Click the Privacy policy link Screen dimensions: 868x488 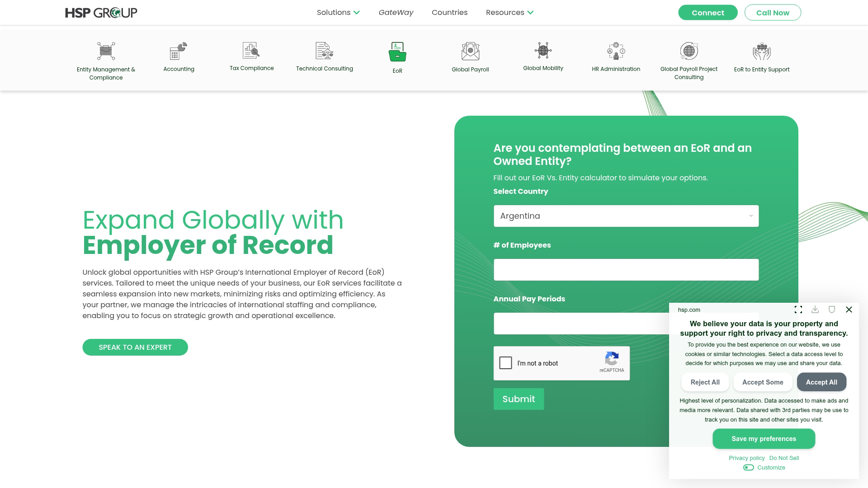pos(747,458)
